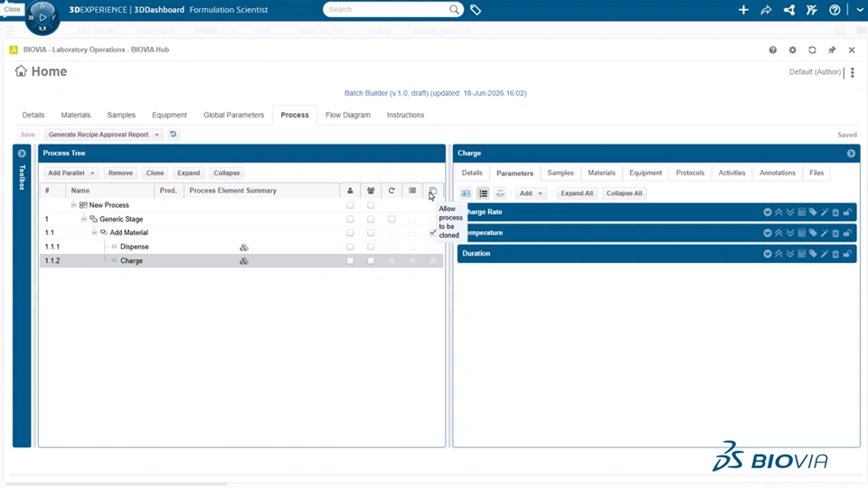This screenshot has width=868, height=488.
Task: Pin the BIOVIA Hub widget
Action: pyautogui.click(x=832, y=50)
